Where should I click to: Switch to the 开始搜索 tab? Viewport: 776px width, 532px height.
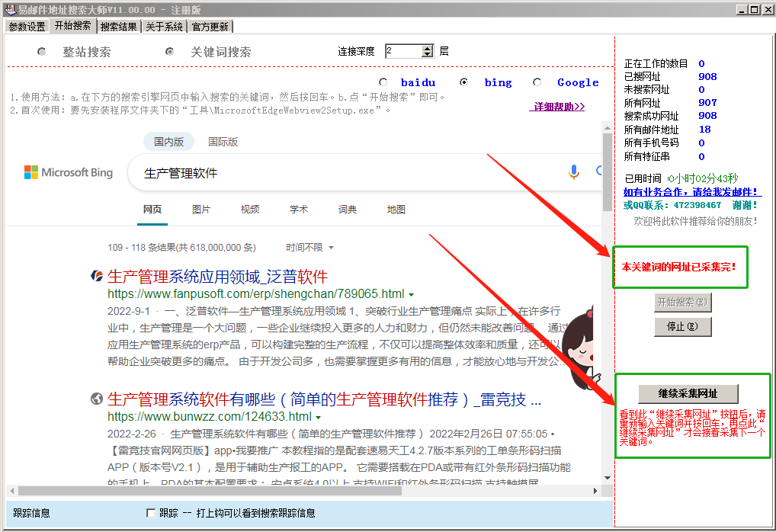click(x=72, y=26)
